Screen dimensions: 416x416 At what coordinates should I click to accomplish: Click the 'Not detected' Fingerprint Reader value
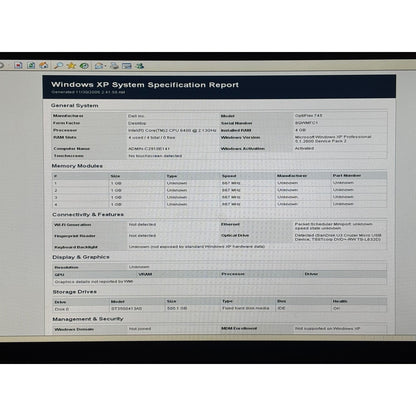point(142,236)
